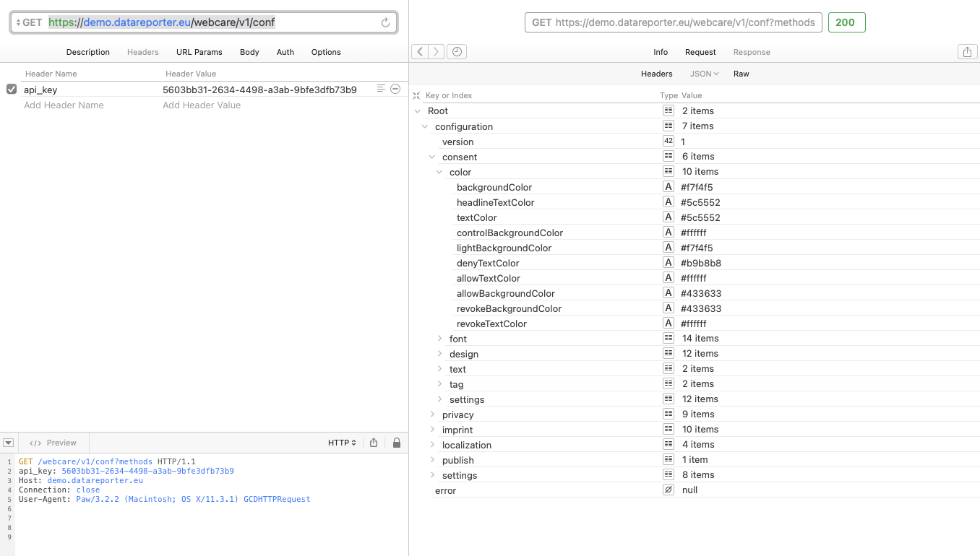Screen dimensions: 980x556
Task: Expand the privacy node in the JSON tree
Action: coord(432,414)
